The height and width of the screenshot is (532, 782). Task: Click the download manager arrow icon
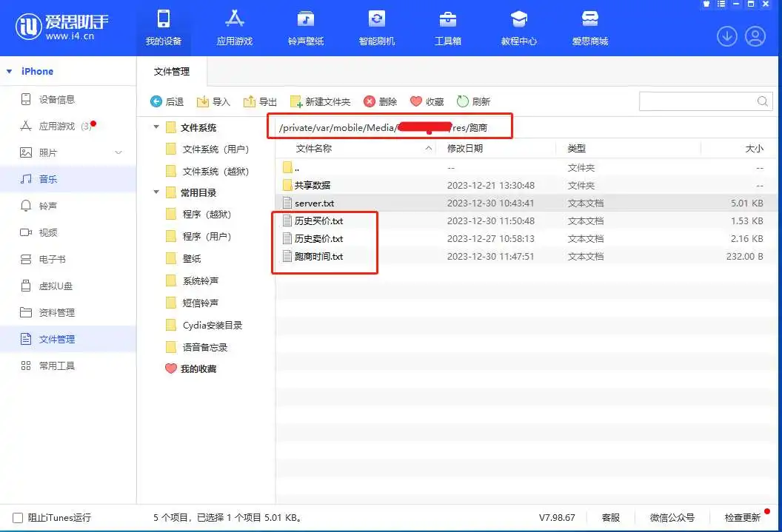(x=726, y=36)
